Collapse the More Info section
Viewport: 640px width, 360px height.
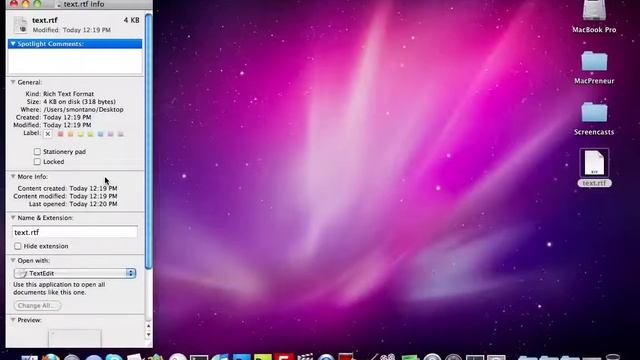[13, 176]
